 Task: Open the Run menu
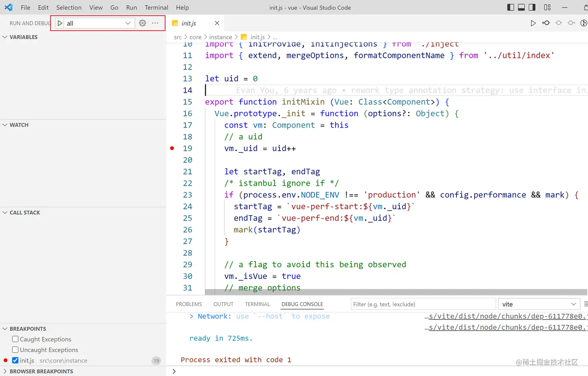click(131, 7)
